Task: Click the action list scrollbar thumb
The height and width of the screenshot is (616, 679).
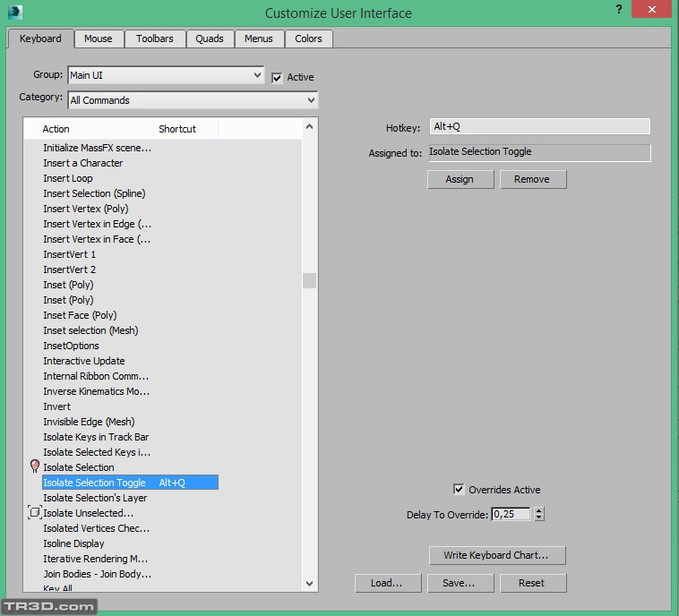Action: [x=309, y=280]
